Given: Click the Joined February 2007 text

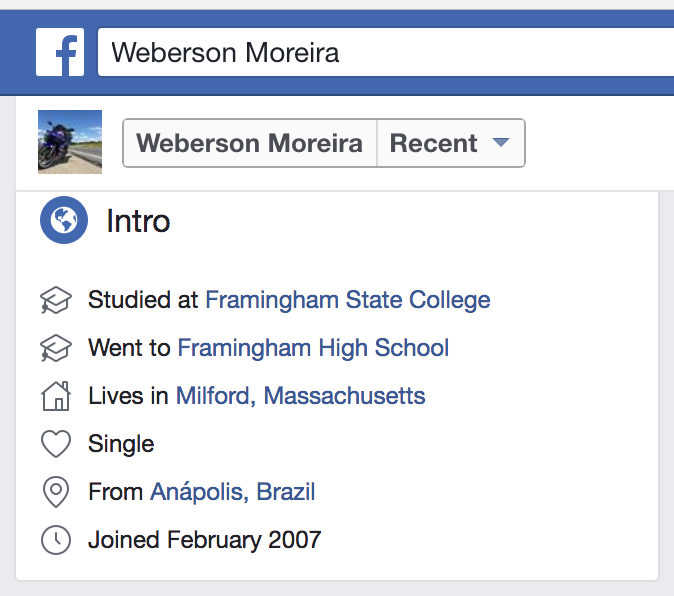Looking at the screenshot, I should (204, 540).
